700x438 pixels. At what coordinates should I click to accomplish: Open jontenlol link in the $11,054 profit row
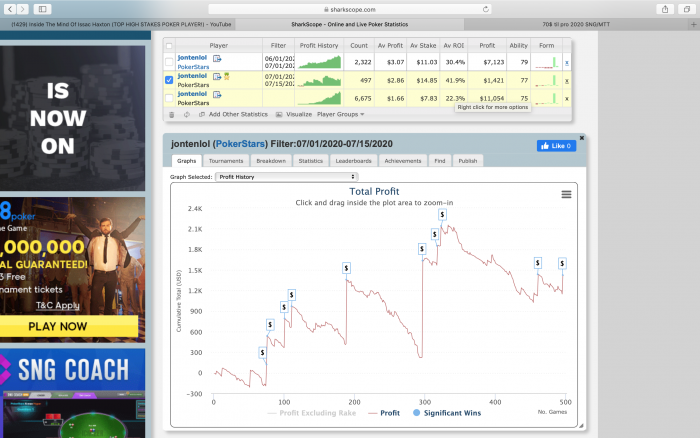[192, 94]
